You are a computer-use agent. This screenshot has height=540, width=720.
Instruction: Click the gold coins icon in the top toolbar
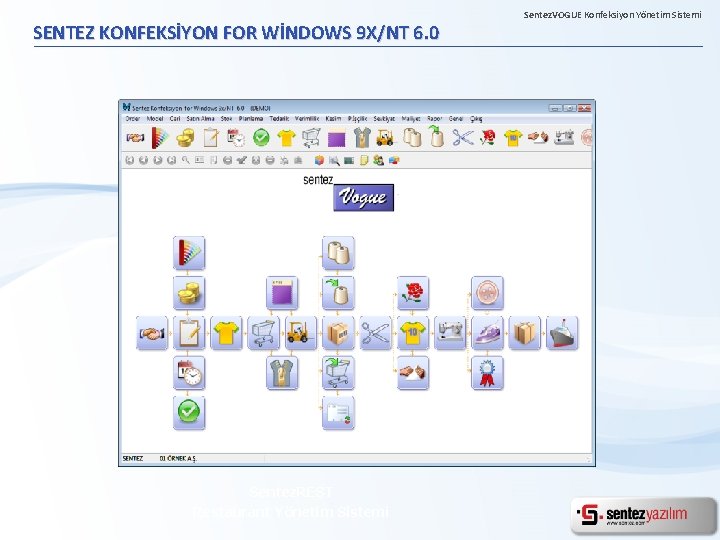coord(186,138)
